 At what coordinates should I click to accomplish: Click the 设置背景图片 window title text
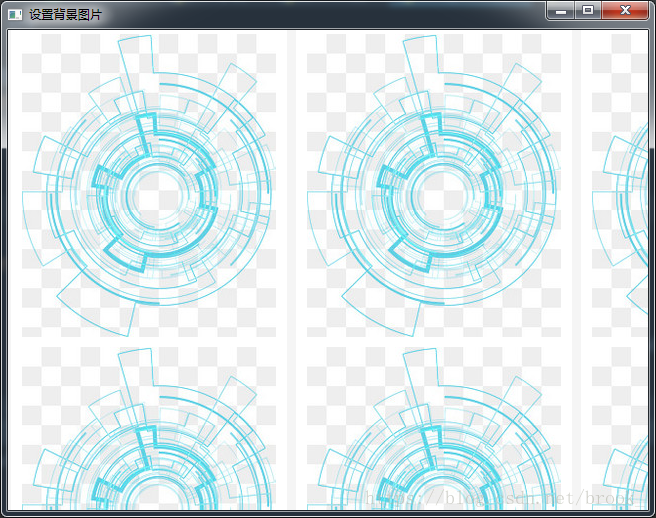coord(65,15)
